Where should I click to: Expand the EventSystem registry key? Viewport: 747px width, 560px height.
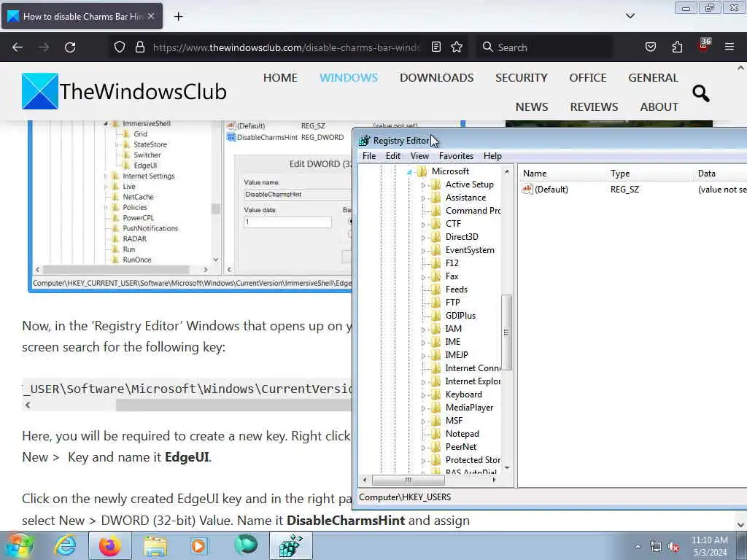[423, 251]
